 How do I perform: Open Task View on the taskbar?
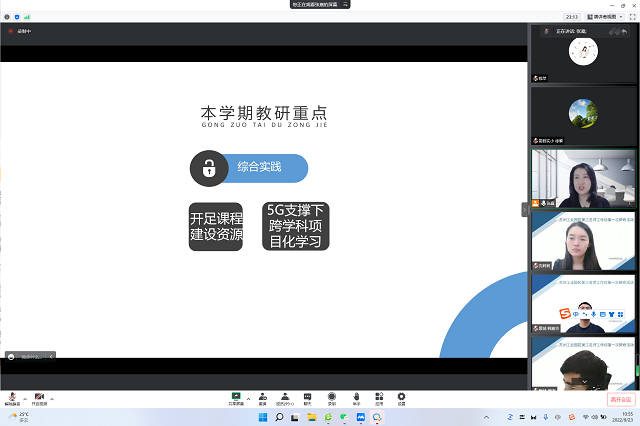295,417
